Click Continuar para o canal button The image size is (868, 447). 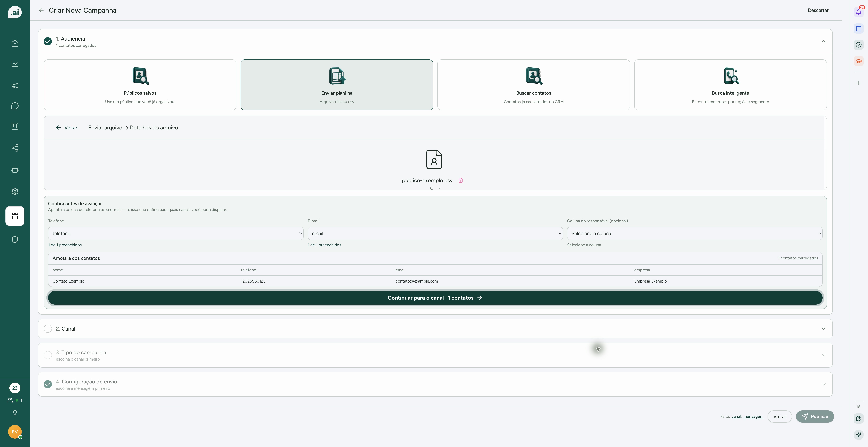(x=435, y=298)
